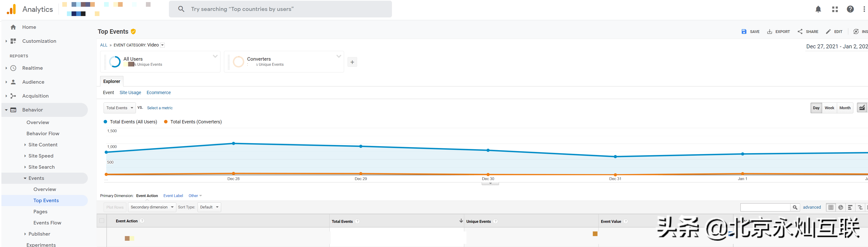This screenshot has width=868, height=247.
Task: Click help icon next to Event Value column
Action: 625,221
